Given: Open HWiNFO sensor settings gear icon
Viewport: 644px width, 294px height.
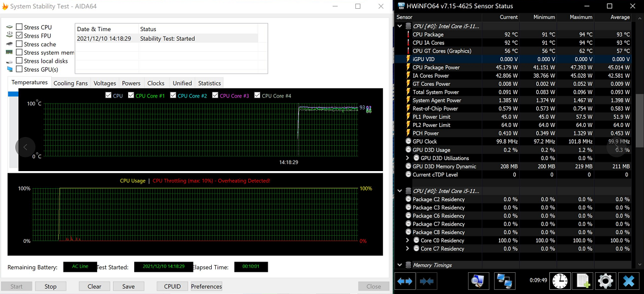Looking at the screenshot, I should (x=605, y=281).
